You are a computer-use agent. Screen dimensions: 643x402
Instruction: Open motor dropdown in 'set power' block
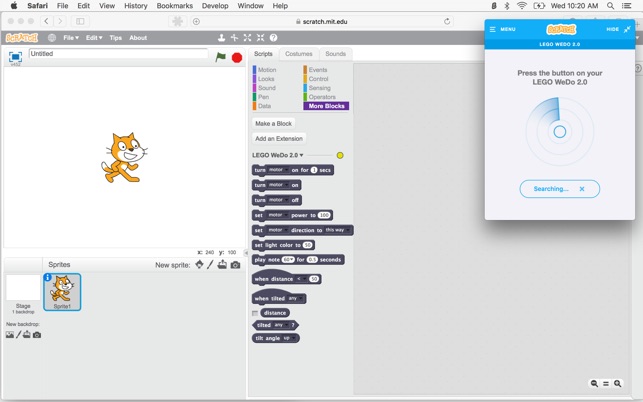(x=278, y=215)
